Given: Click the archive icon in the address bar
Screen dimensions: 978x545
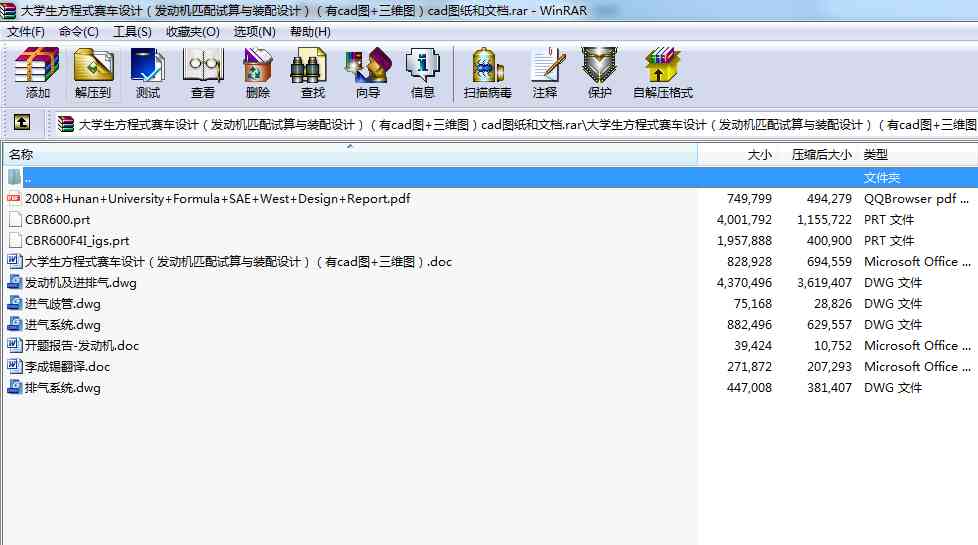Looking at the screenshot, I should click(x=66, y=124).
